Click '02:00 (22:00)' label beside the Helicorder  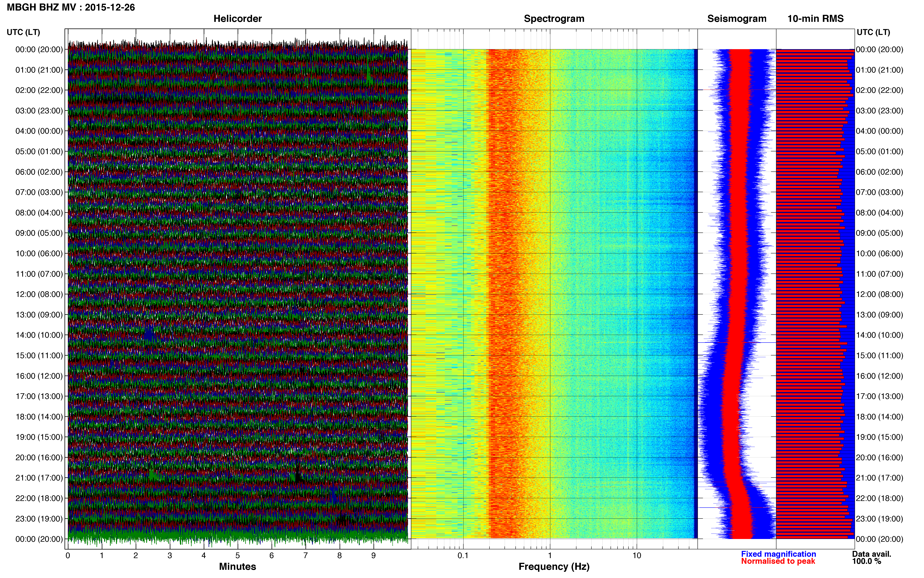pyautogui.click(x=39, y=90)
